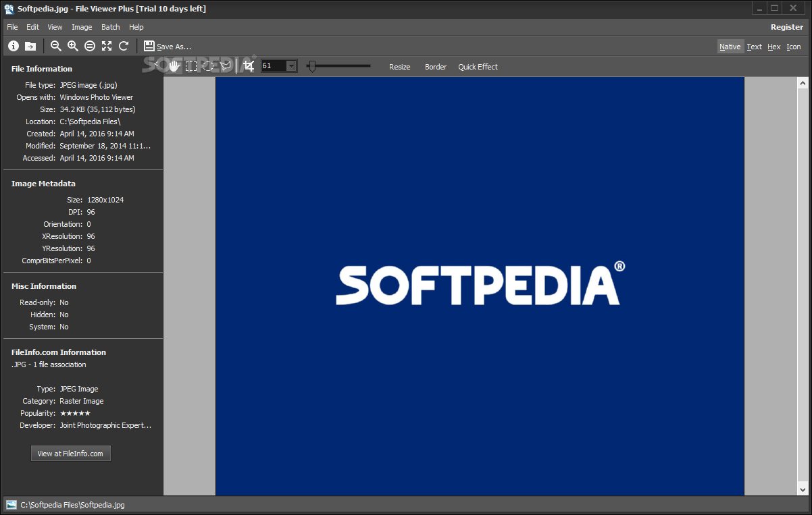The image size is (812, 515).
Task: Click the FileInfo.com Information heading
Action: coord(59,352)
